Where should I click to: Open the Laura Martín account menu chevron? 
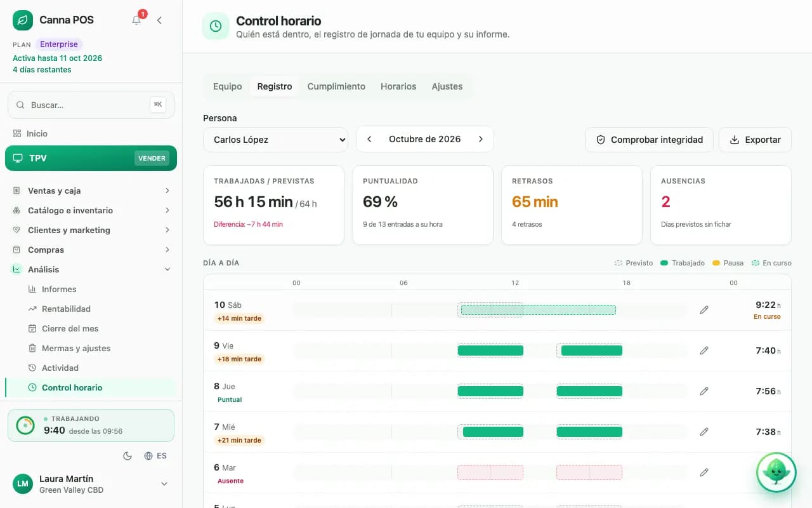point(164,484)
